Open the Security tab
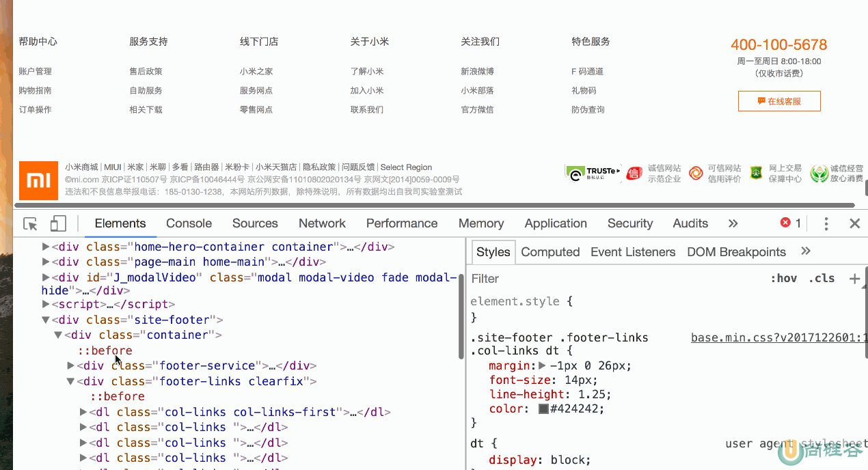 tap(630, 223)
